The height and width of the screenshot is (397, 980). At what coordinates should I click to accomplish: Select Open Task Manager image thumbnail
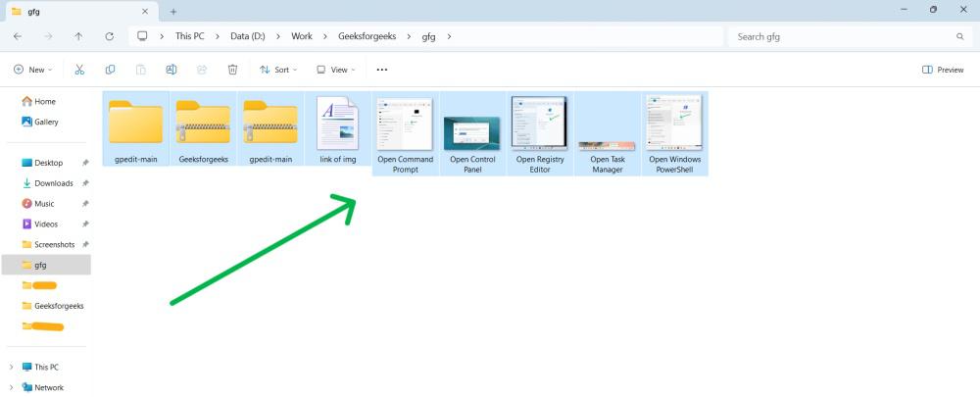(x=607, y=146)
